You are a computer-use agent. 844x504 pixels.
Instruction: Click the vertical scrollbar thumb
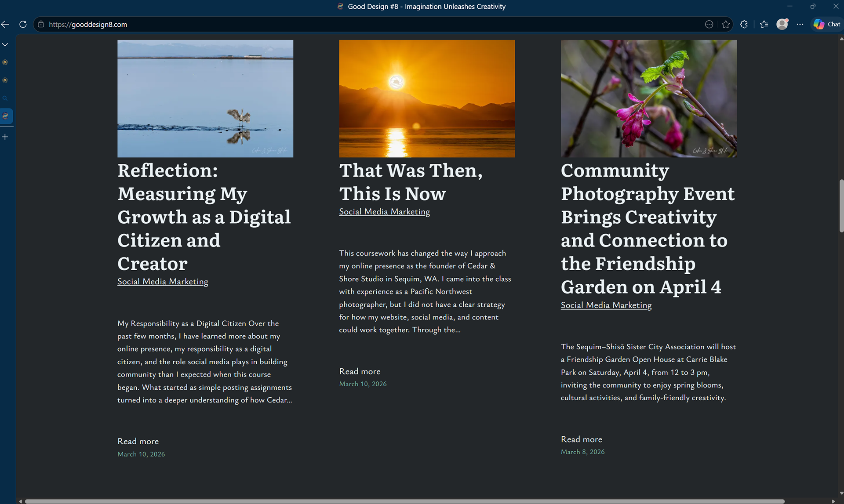pos(841,206)
